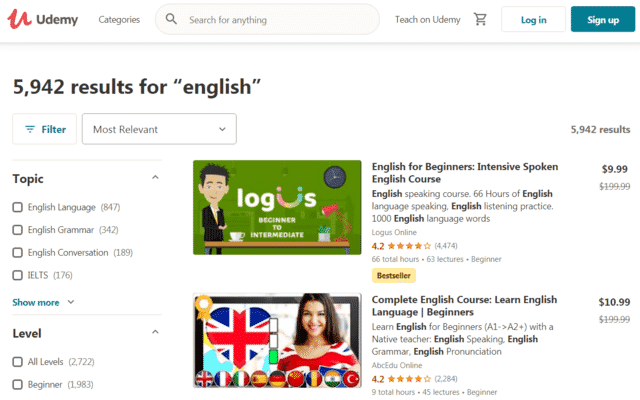Image resolution: width=640 pixels, height=400 pixels.
Task: Click the Bestseller badge
Action: pos(393,276)
